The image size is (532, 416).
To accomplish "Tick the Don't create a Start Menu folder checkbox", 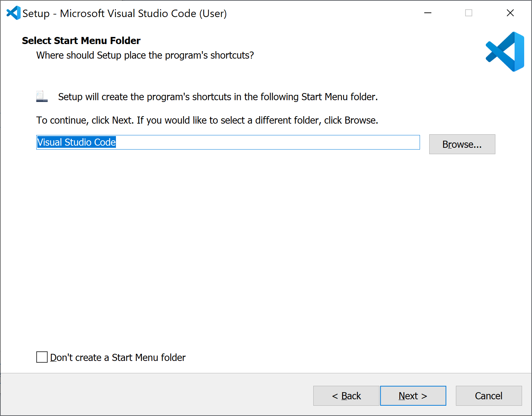I will pyautogui.click(x=42, y=357).
